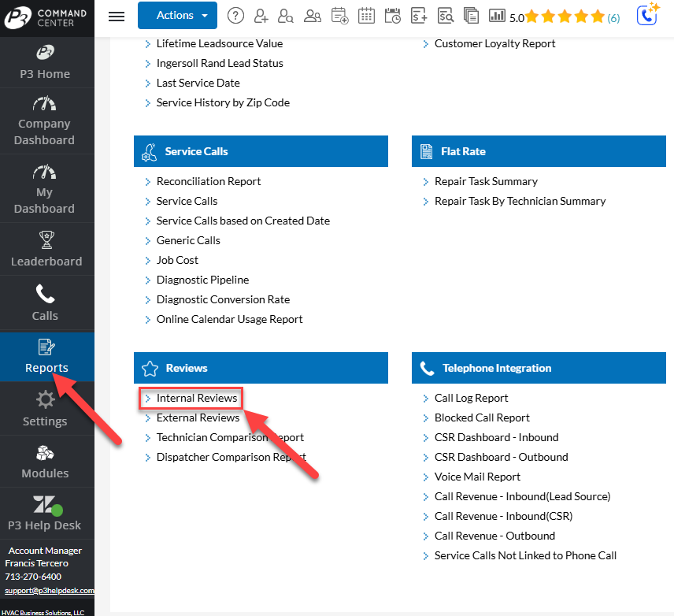This screenshot has width=674, height=616.
Task: Open Settings gear in sidebar
Action: click(x=45, y=409)
